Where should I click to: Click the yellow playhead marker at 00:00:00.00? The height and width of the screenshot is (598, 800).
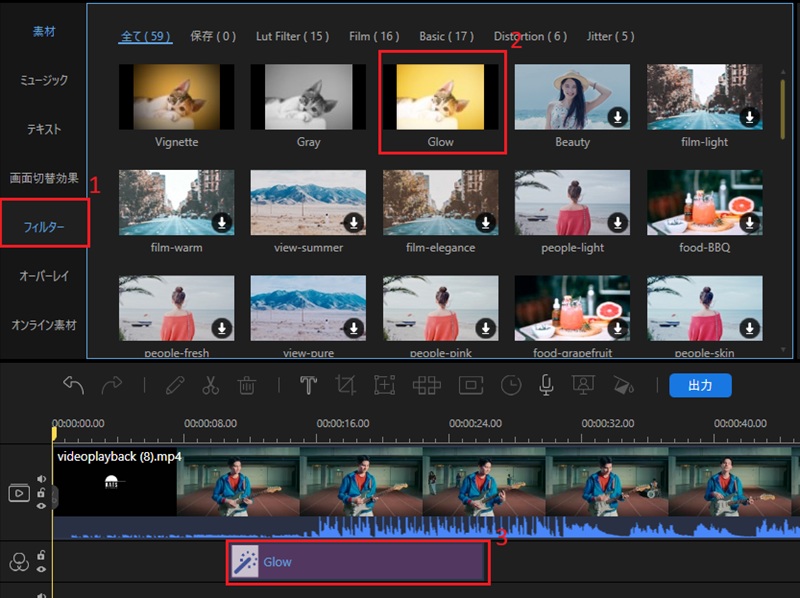(x=54, y=433)
